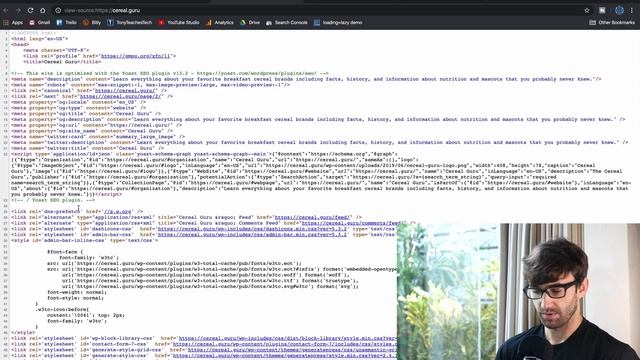Open the Chrome profile avatar
Screen dimensions: 640x360
(x=619, y=10)
